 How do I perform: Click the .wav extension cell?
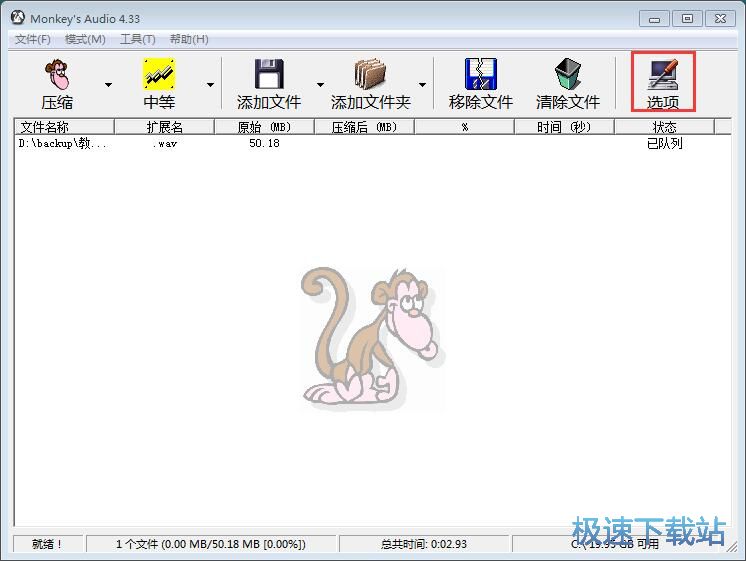tap(165, 143)
